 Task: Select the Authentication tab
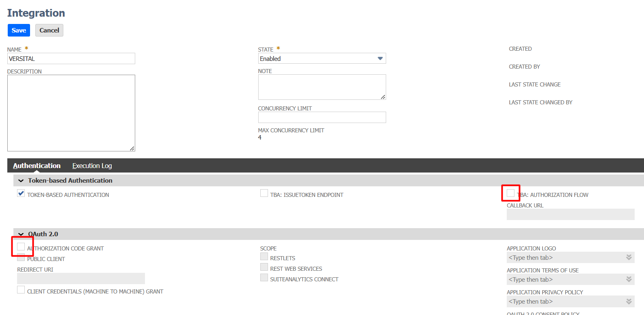click(37, 166)
